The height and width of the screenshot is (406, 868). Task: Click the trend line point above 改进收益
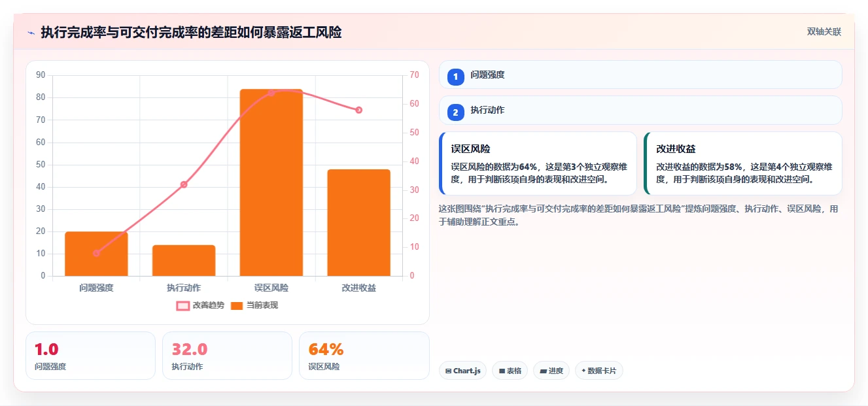359,110
